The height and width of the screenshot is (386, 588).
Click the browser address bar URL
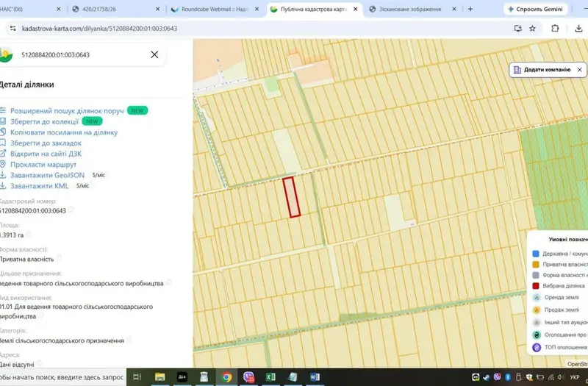tap(99, 29)
